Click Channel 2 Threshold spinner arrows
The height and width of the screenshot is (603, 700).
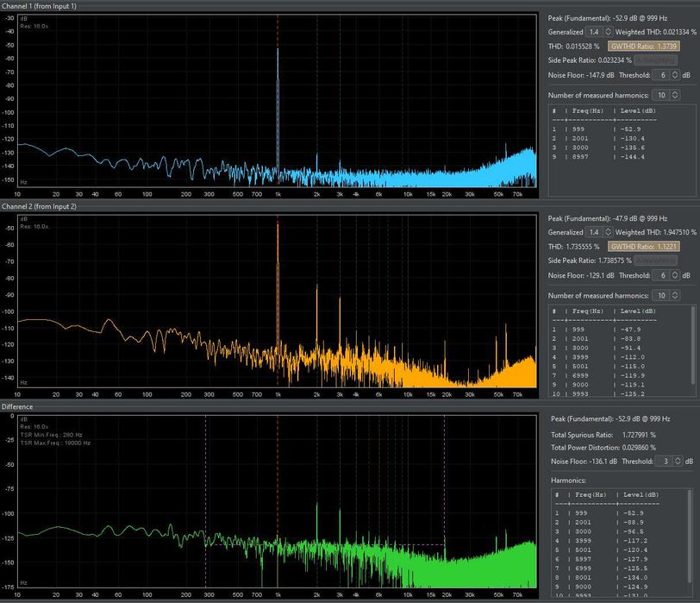click(x=675, y=275)
